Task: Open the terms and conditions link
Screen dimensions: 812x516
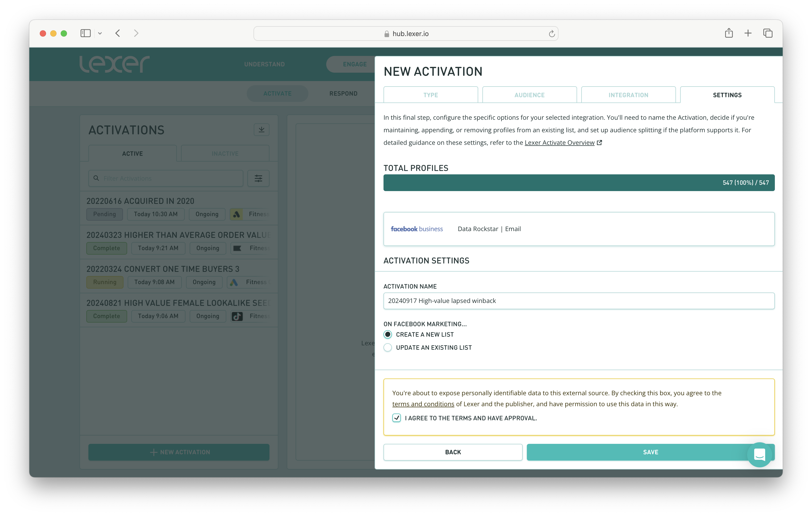Action: click(423, 404)
